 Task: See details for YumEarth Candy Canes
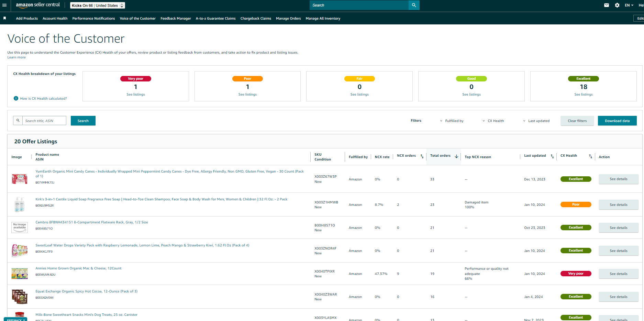point(619,179)
